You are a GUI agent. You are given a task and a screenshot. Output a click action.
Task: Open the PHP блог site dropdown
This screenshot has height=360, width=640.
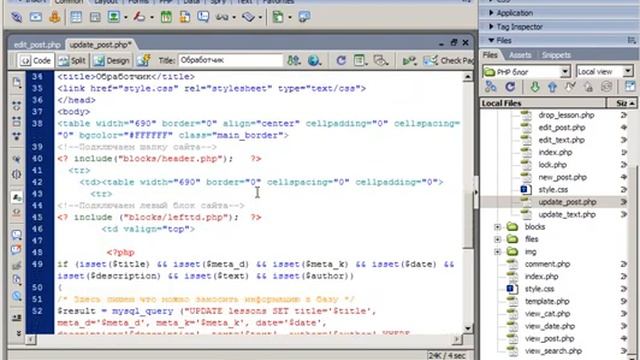pyautogui.click(x=565, y=72)
